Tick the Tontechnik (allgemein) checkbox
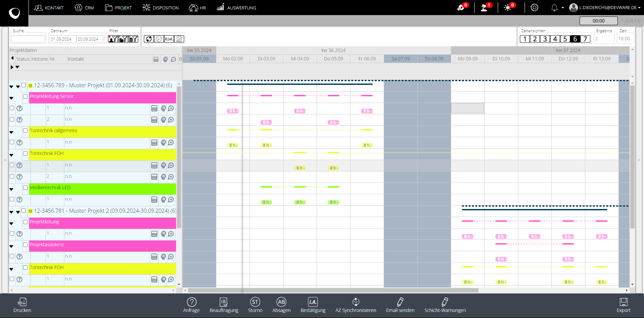Screen dimensions: 644x318 point(25,131)
